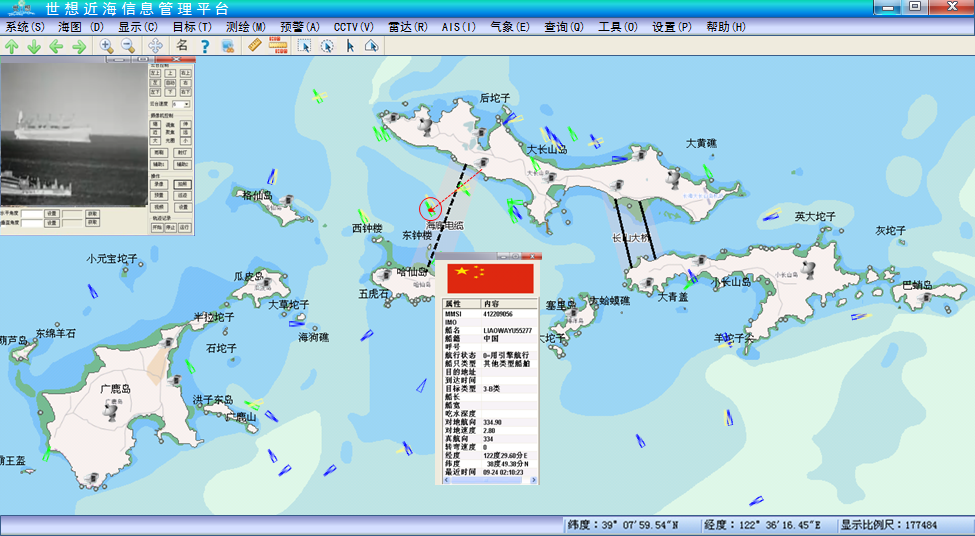Select the zoom in magnifier tool
This screenshot has height=536, width=975.
tap(106, 46)
